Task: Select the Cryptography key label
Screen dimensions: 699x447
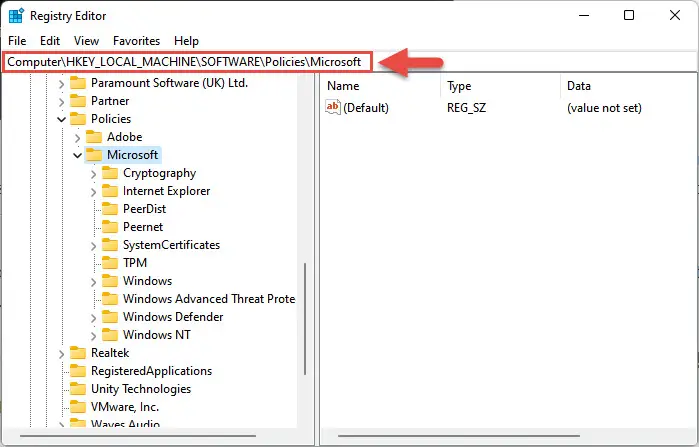Action: [x=159, y=173]
